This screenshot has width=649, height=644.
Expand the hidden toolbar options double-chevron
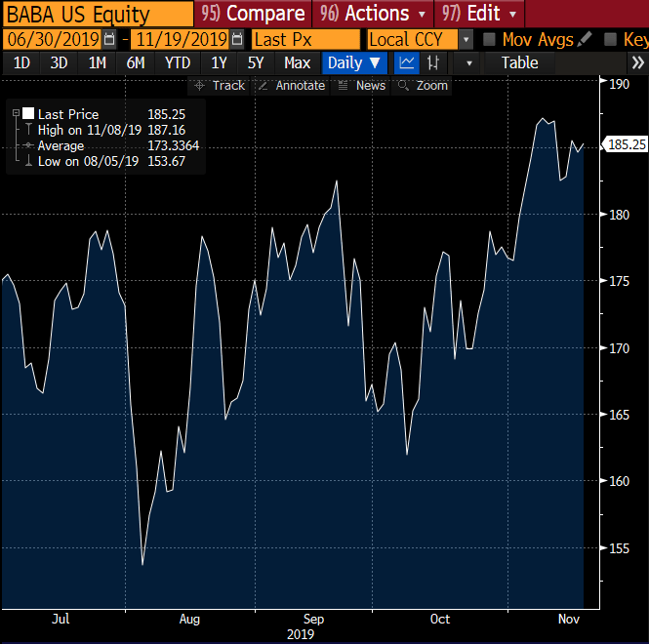coord(638,62)
